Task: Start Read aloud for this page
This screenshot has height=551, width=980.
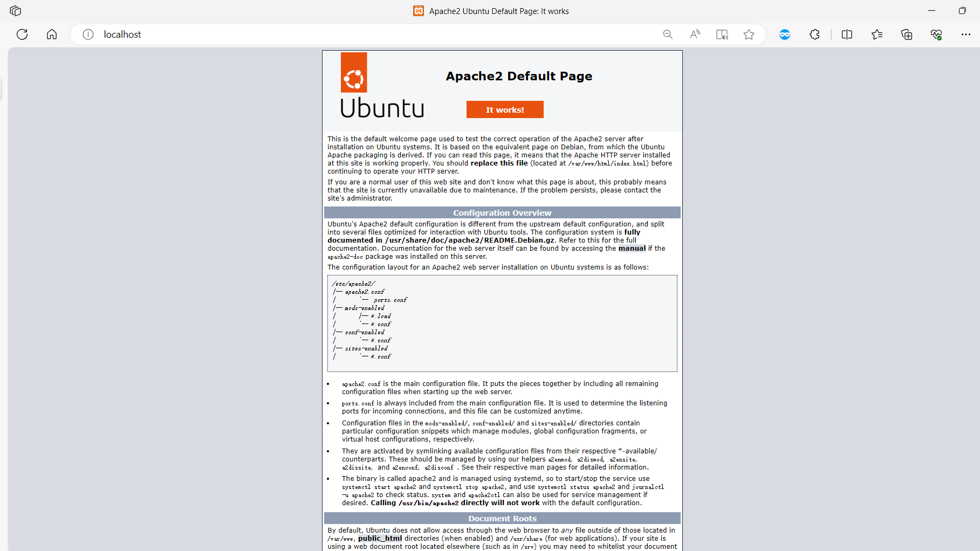Action: click(x=695, y=35)
